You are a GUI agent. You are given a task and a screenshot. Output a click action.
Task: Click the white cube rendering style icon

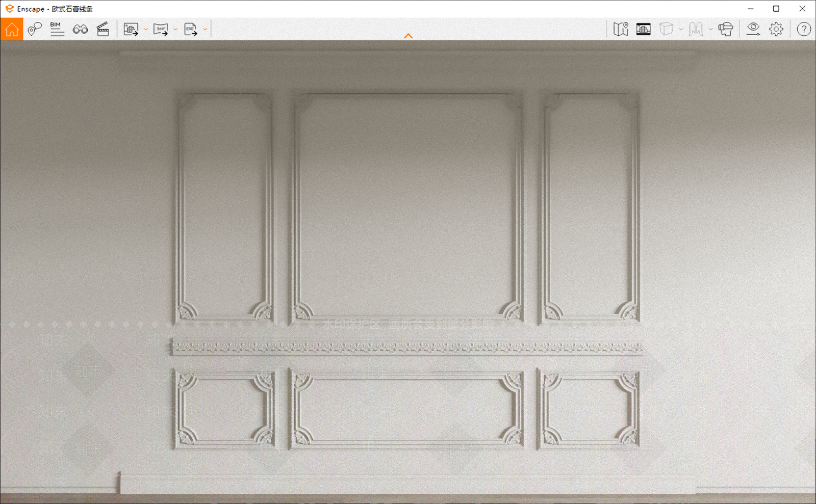pos(667,29)
